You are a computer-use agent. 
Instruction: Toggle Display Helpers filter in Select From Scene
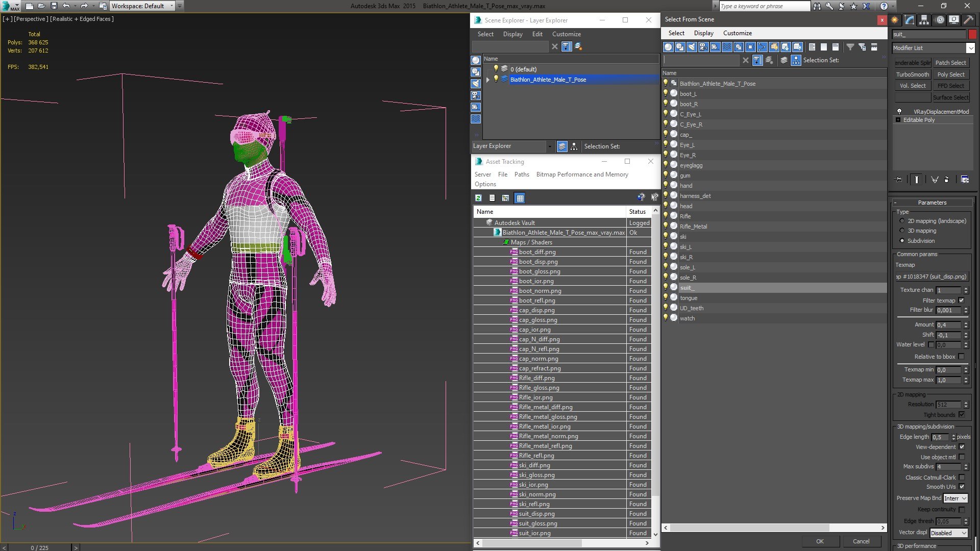click(x=715, y=47)
